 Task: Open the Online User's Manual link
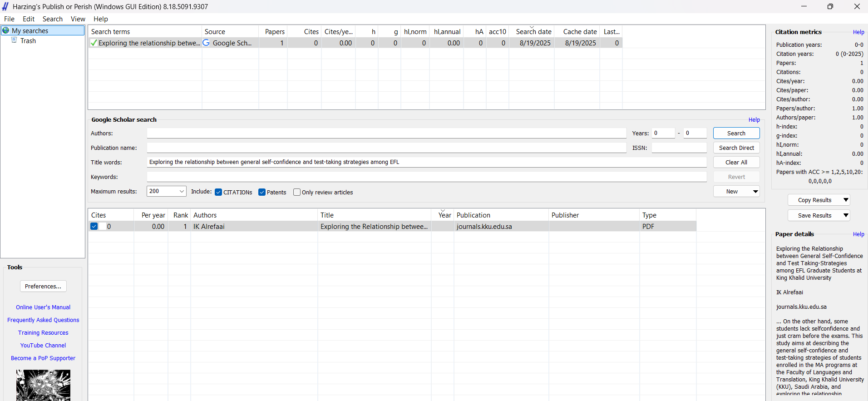coord(43,307)
